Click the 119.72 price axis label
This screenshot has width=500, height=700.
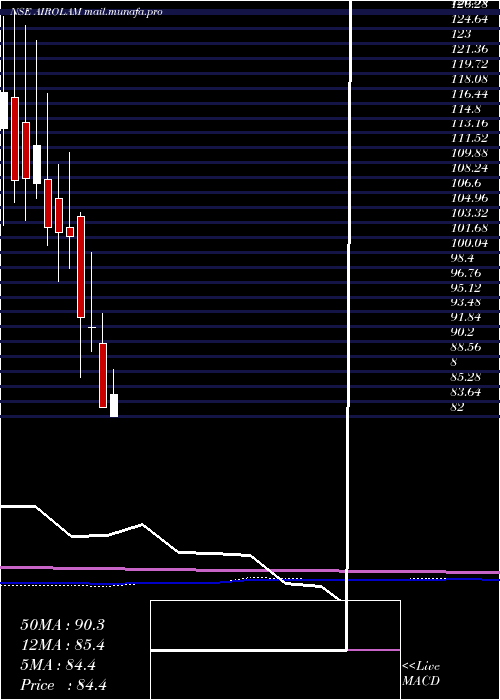469,64
